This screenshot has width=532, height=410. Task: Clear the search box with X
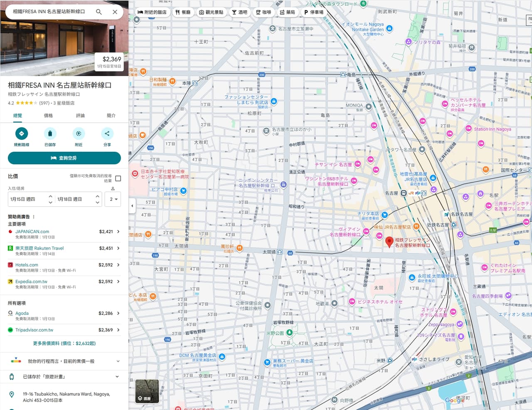(x=115, y=12)
